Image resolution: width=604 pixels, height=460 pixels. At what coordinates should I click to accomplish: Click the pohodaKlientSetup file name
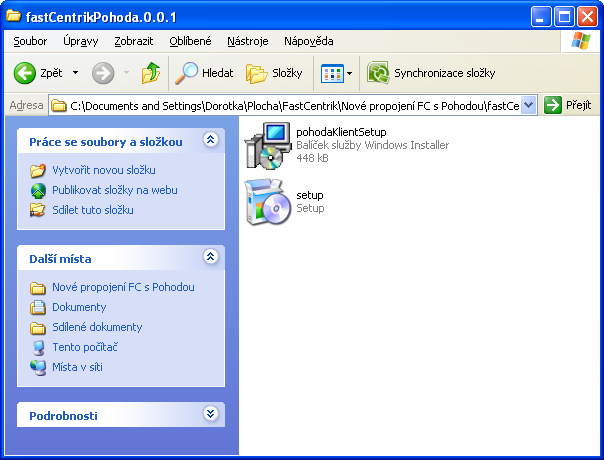pos(341,132)
